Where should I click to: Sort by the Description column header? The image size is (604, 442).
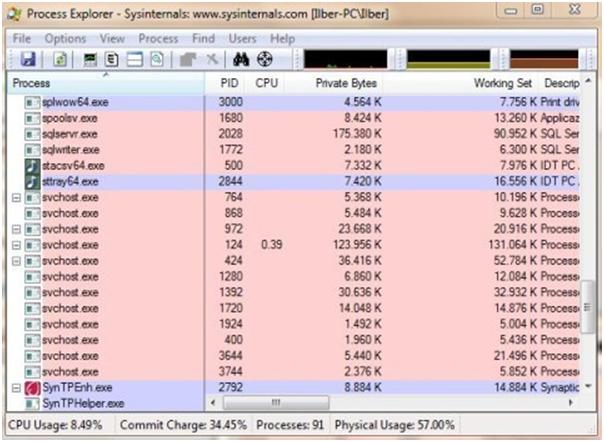tap(561, 83)
